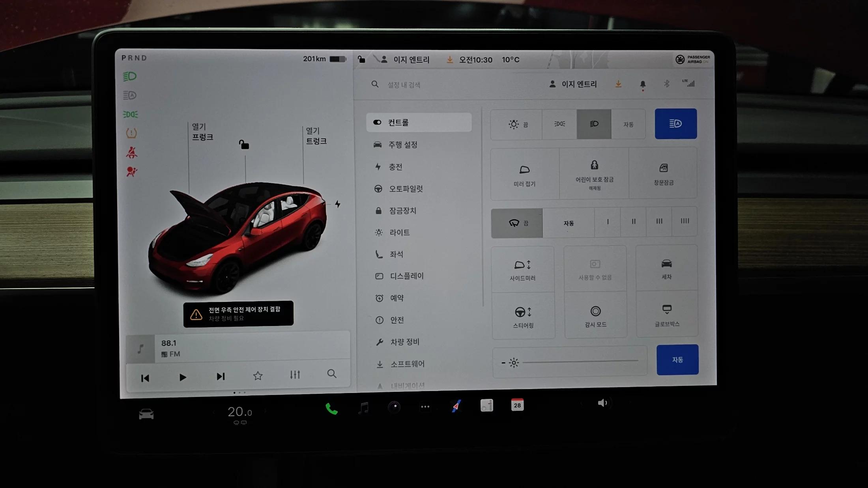868x488 pixels.
Task: Enable auto display brightness 자동
Action: [x=677, y=359]
